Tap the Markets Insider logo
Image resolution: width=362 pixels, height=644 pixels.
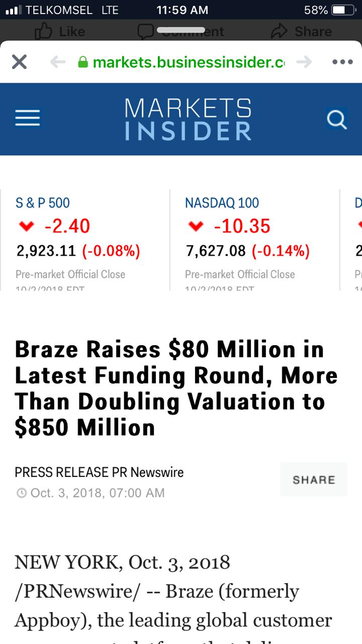point(188,119)
